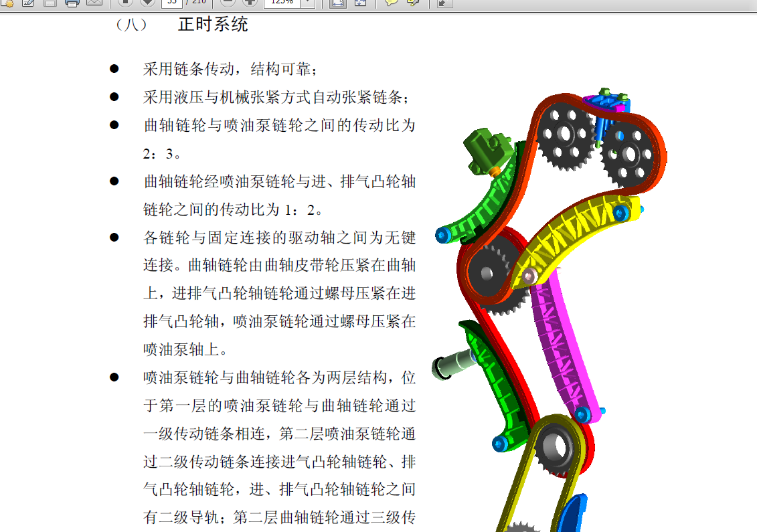
Task: Click the email envelope icon
Action: click(x=94, y=2)
